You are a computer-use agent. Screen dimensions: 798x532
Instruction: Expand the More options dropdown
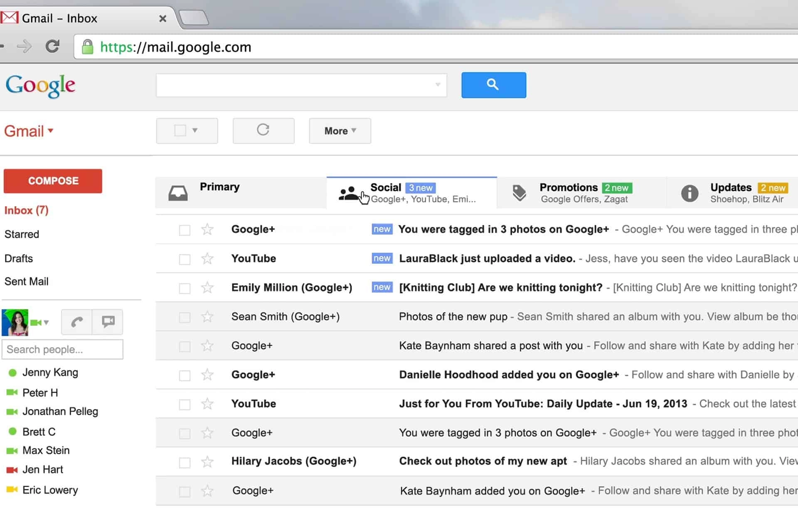tap(340, 131)
